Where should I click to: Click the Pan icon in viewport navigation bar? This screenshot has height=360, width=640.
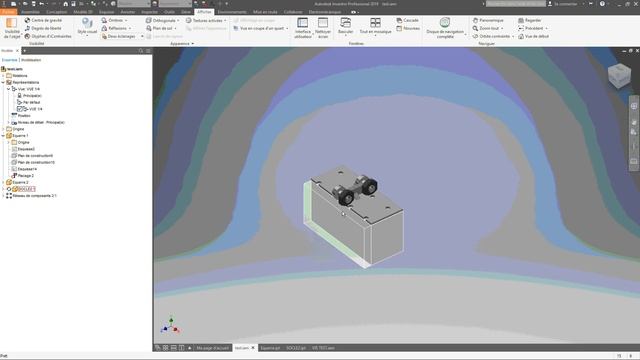[x=634, y=122]
